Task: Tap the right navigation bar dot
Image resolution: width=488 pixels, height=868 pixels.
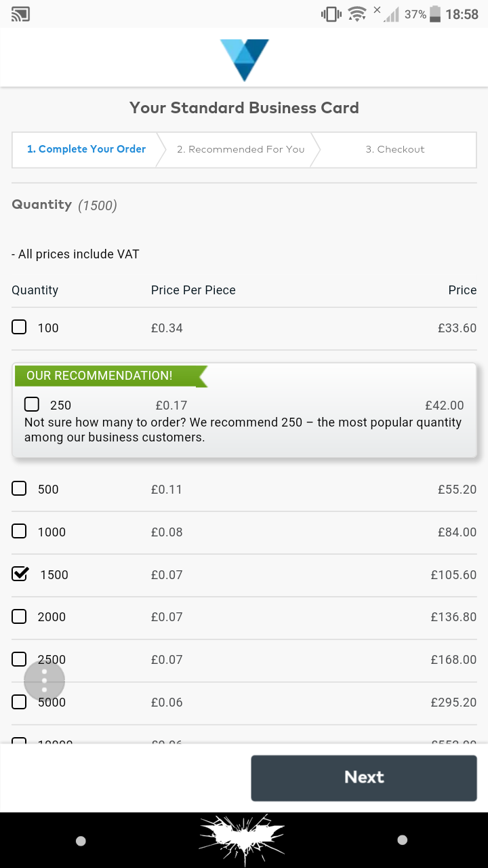Action: pyautogui.click(x=402, y=840)
